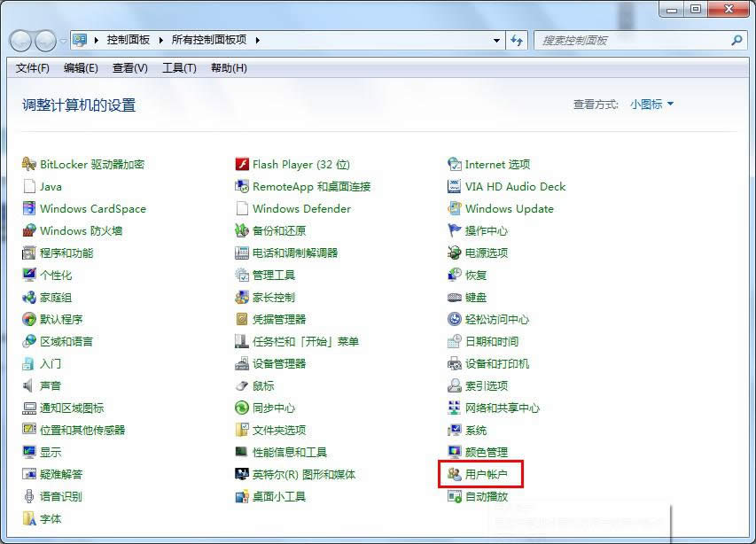Open the recent pages dropdown beside navigation arrows
Image resolution: width=756 pixels, height=544 pixels.
62,41
